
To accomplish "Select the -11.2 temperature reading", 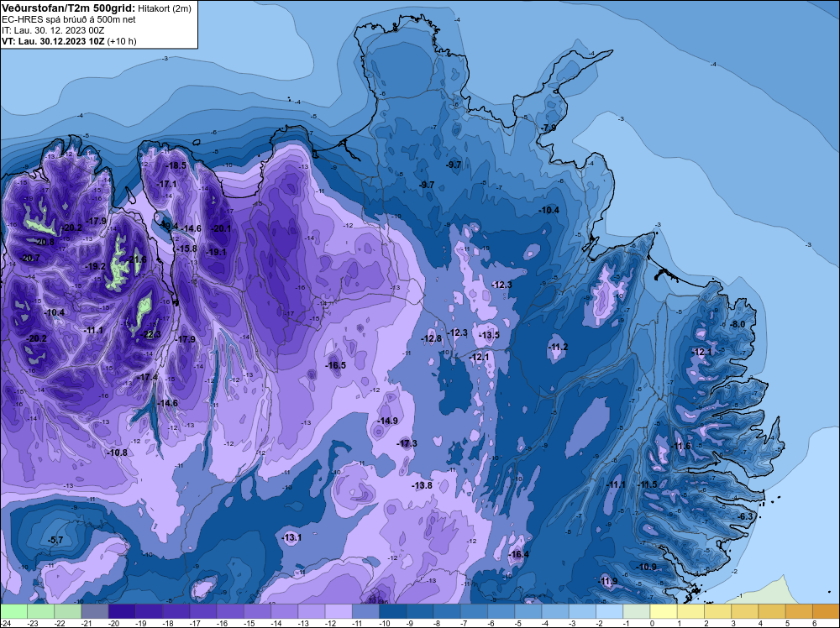I will (559, 348).
